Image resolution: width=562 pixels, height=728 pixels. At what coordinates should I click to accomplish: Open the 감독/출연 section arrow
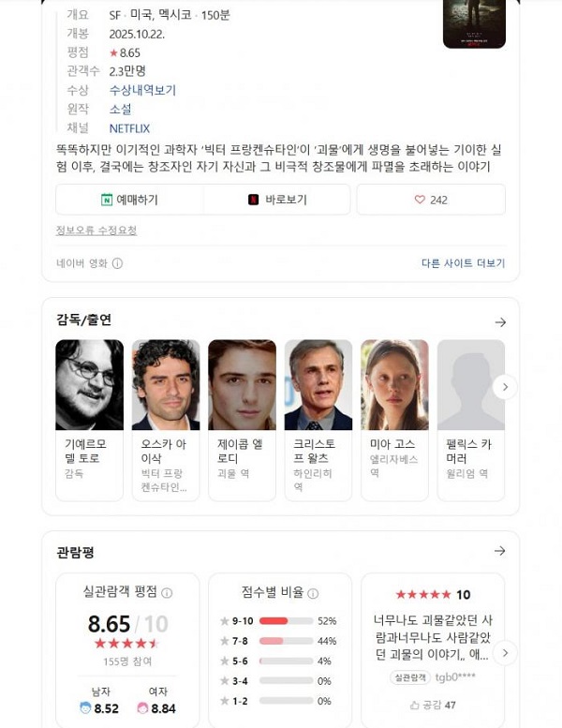tap(500, 321)
